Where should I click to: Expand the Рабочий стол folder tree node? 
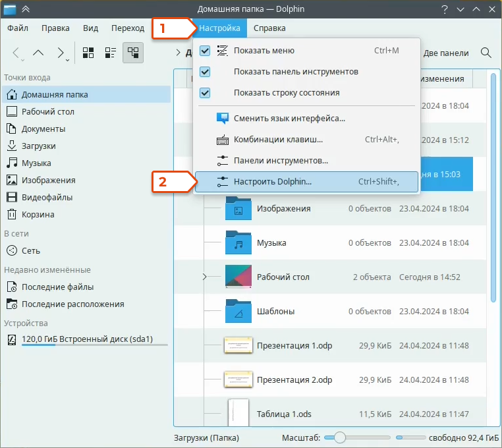point(205,277)
